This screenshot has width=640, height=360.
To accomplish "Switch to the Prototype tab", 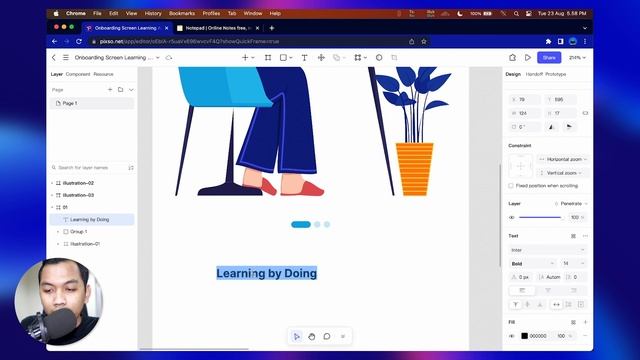I will [556, 74].
